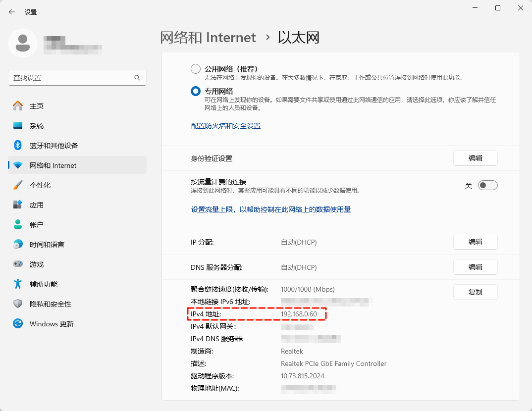This screenshot has width=532, height=411.
Task: Click the search magnifier icon
Action: pos(137,78)
